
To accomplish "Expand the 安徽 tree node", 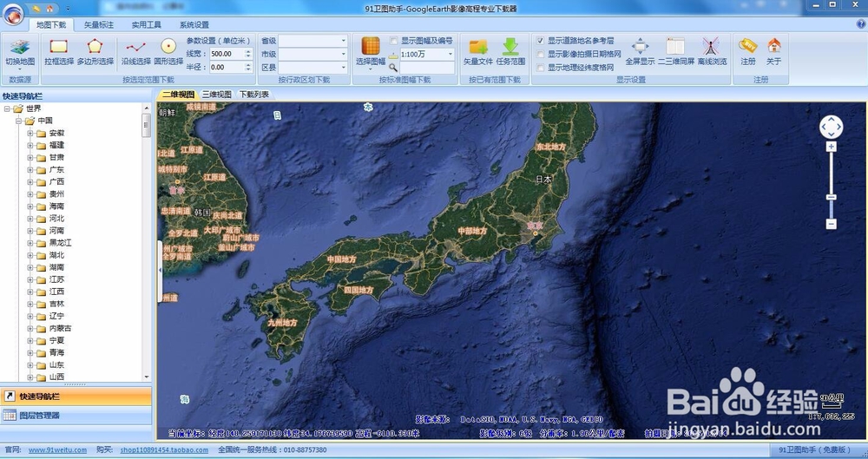I will [x=30, y=133].
